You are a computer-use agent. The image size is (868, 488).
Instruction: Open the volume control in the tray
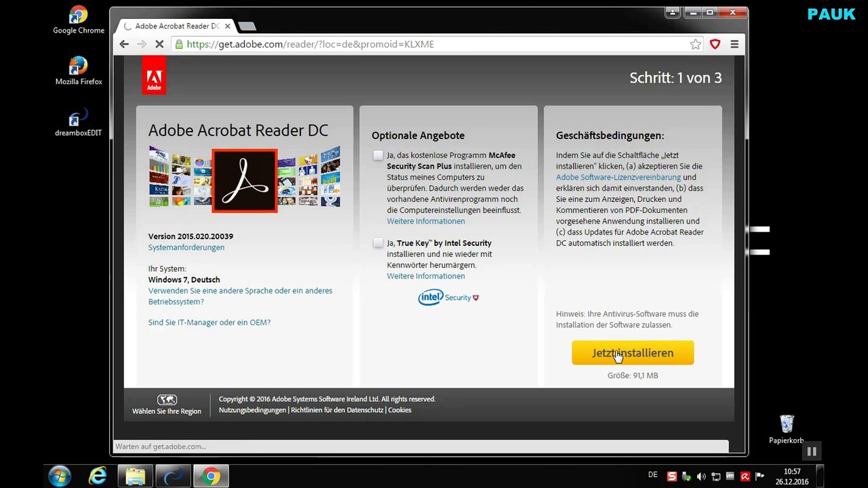tap(701, 476)
